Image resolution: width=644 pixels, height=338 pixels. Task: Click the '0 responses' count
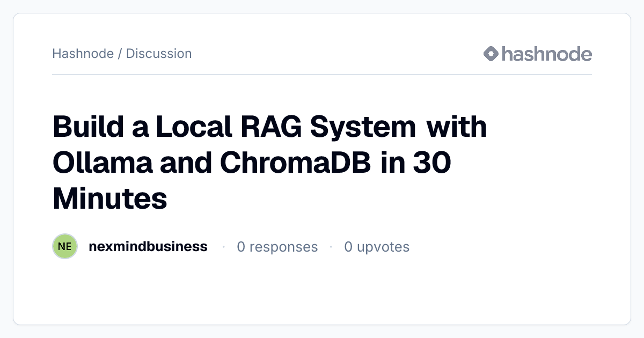pyautogui.click(x=277, y=247)
